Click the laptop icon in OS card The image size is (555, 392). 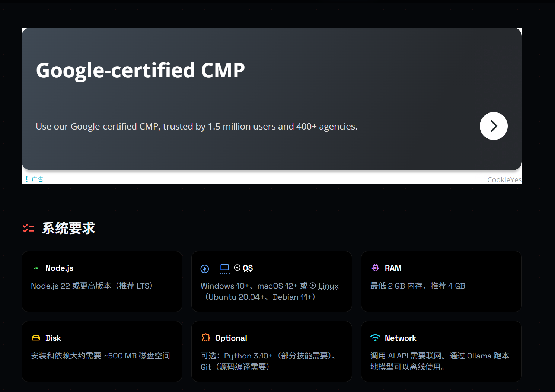(x=224, y=268)
